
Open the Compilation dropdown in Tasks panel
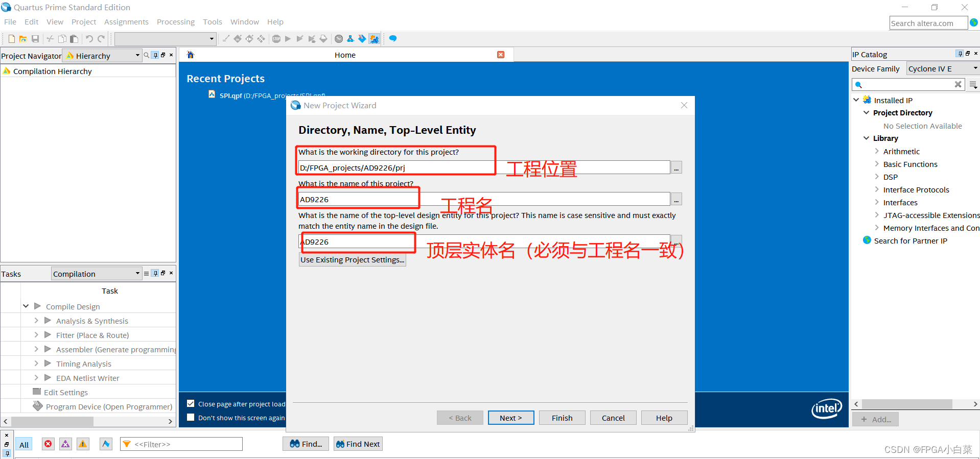pyautogui.click(x=97, y=274)
